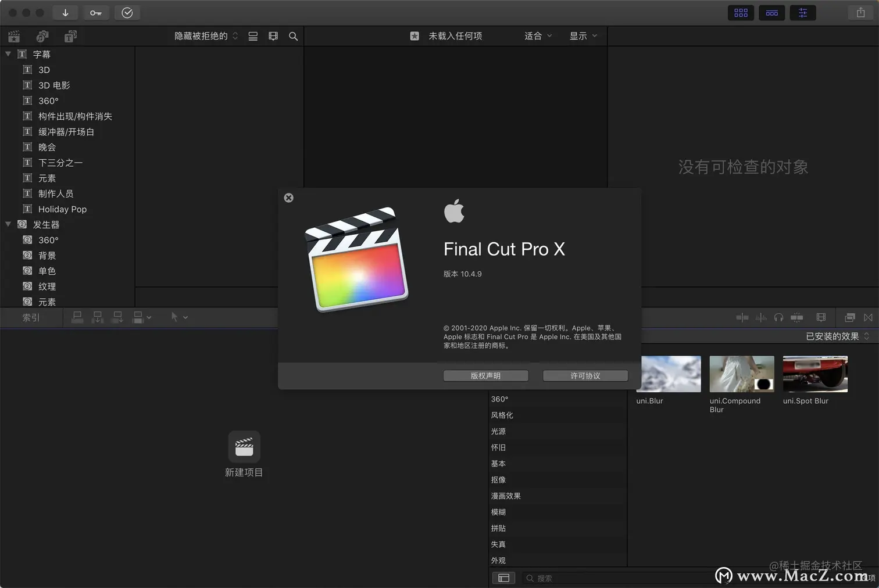879x588 pixels.
Task: Click the 许可协议 button
Action: [585, 376]
